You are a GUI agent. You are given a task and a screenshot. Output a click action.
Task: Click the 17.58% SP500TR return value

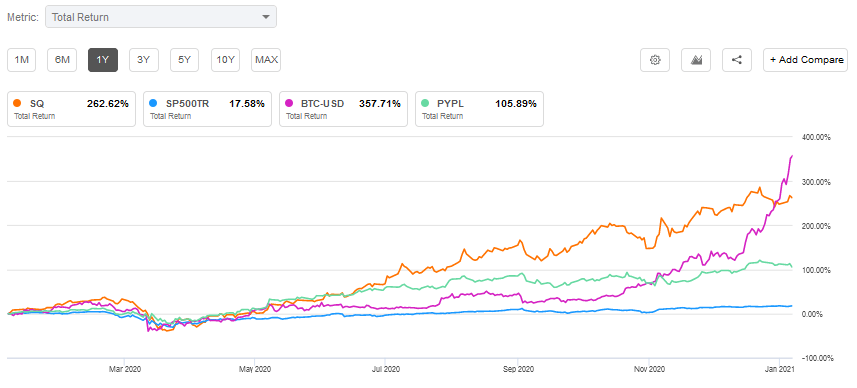click(246, 103)
